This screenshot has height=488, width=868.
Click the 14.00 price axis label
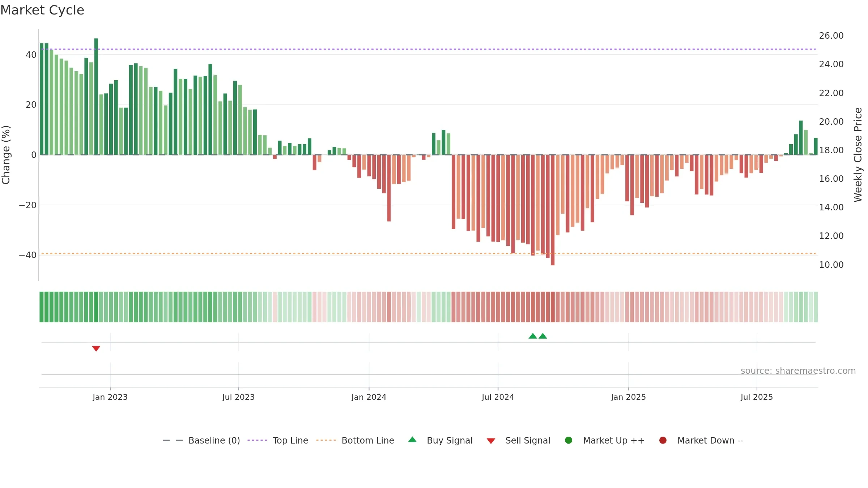(831, 207)
